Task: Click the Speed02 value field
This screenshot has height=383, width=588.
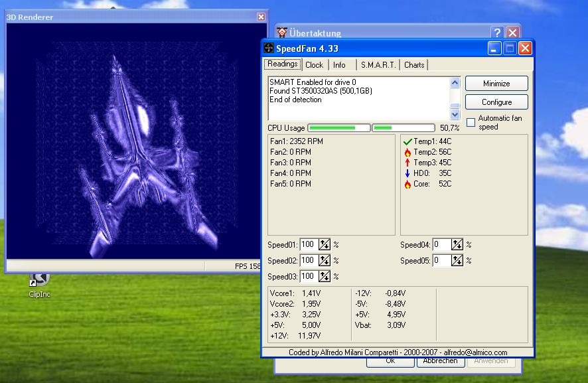Action: pos(309,260)
